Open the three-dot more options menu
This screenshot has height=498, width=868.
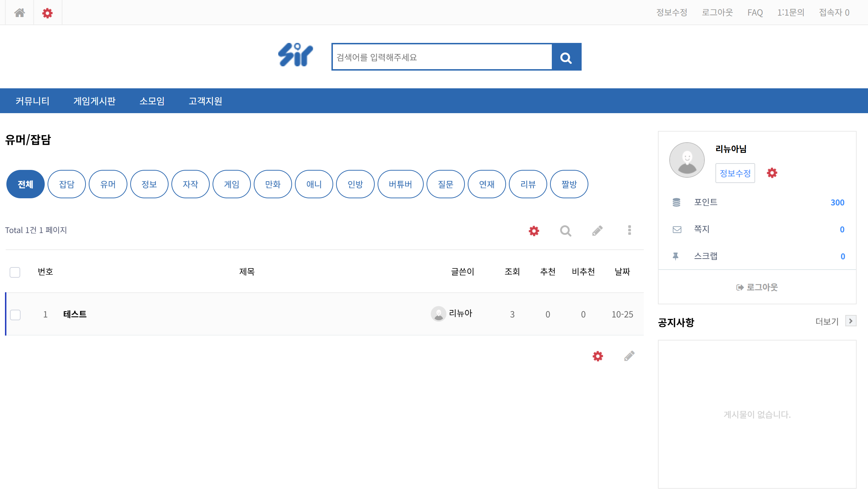tap(629, 230)
